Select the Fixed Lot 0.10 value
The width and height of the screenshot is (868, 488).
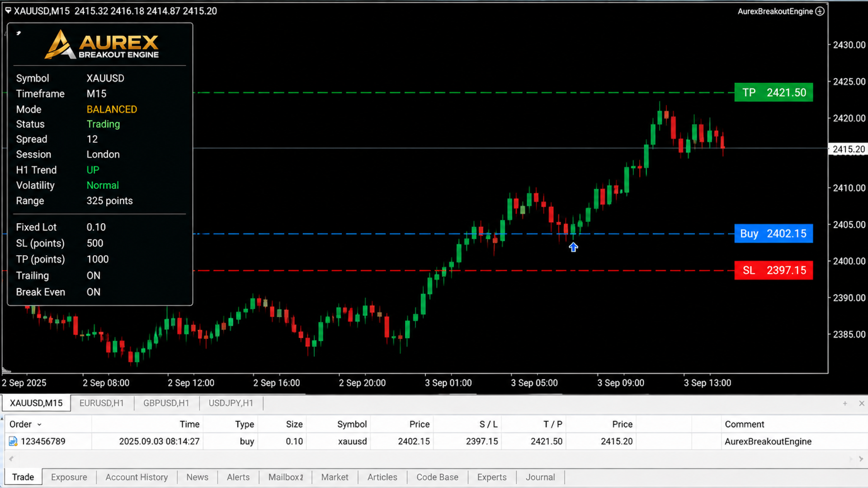[x=96, y=227]
